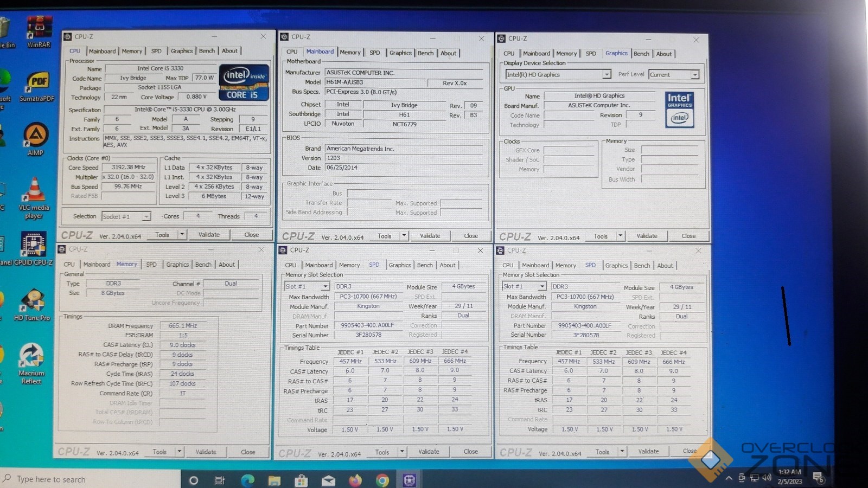Show hidden system tray icons
The height and width of the screenshot is (488, 868).
click(729, 478)
